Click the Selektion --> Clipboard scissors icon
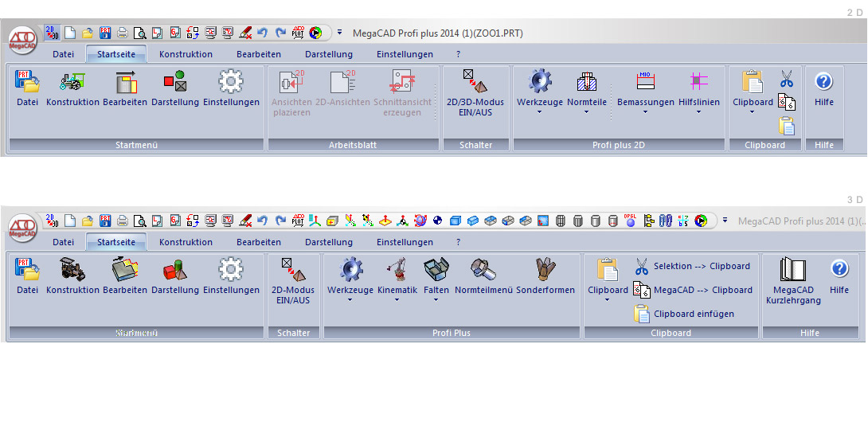The width and height of the screenshot is (868, 422). click(x=642, y=267)
